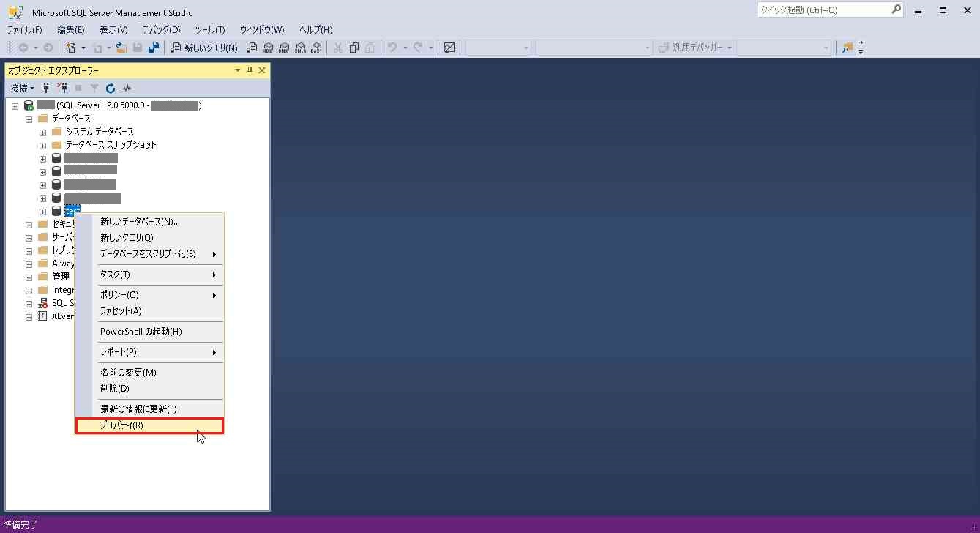Open the ヘルプ(H) menu

[x=315, y=29]
